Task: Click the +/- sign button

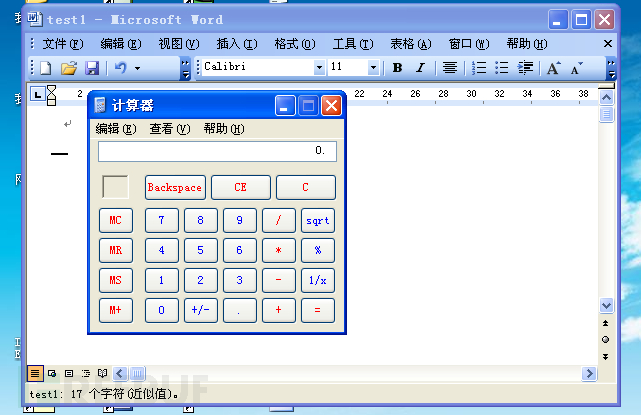Action: point(201,310)
